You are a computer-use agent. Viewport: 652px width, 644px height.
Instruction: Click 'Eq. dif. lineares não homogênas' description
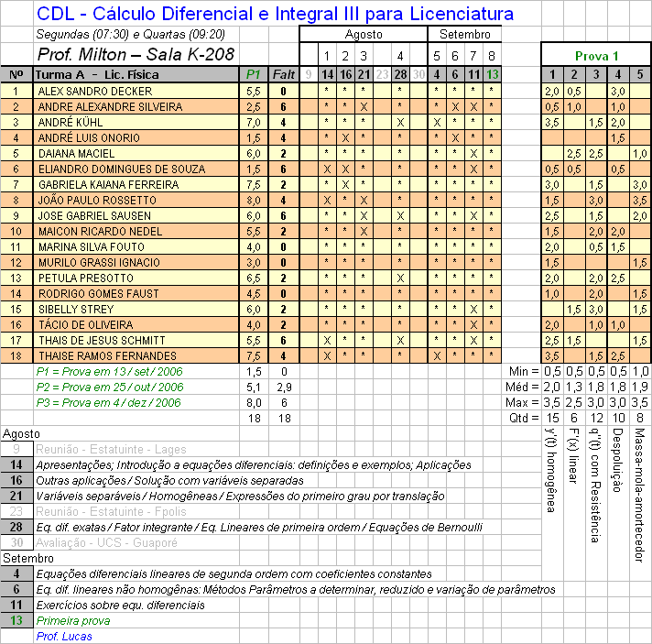click(296, 590)
